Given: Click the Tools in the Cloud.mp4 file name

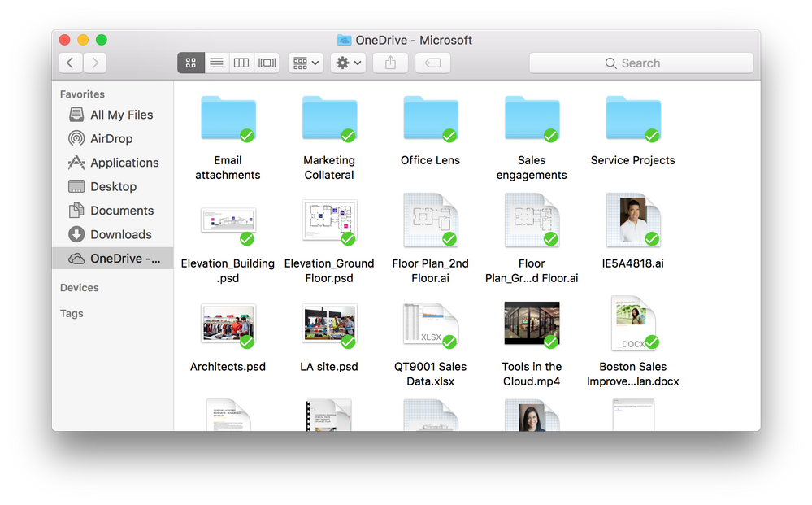Looking at the screenshot, I should click(532, 374).
